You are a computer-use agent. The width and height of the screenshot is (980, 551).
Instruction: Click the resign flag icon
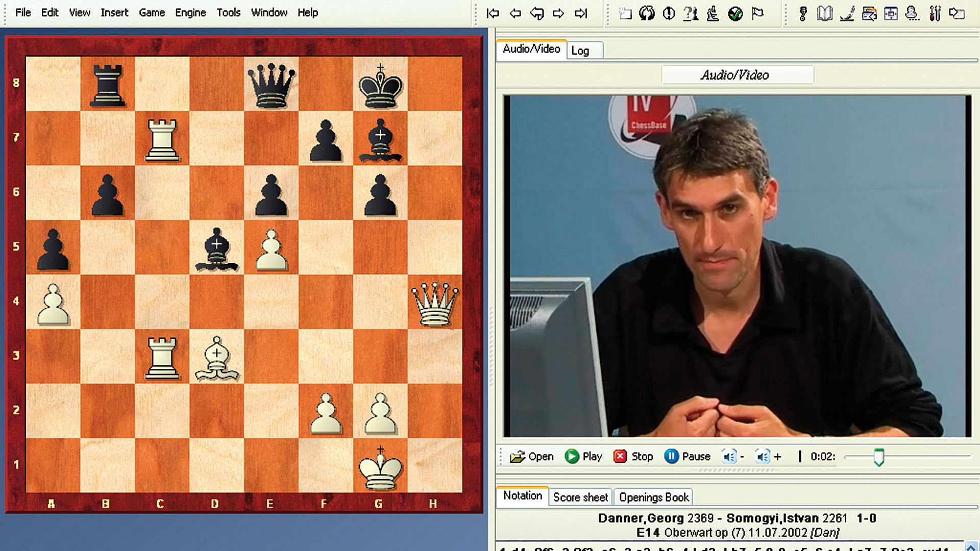(757, 13)
